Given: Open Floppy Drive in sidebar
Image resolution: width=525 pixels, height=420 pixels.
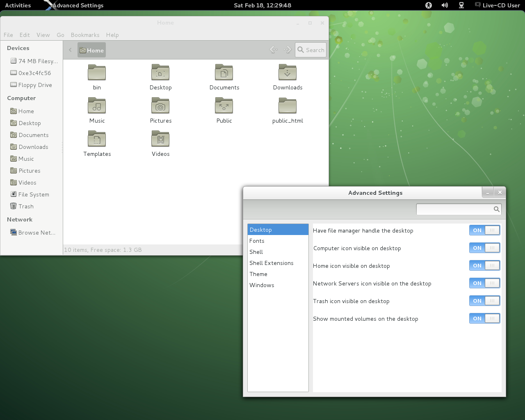Looking at the screenshot, I should coord(31,85).
